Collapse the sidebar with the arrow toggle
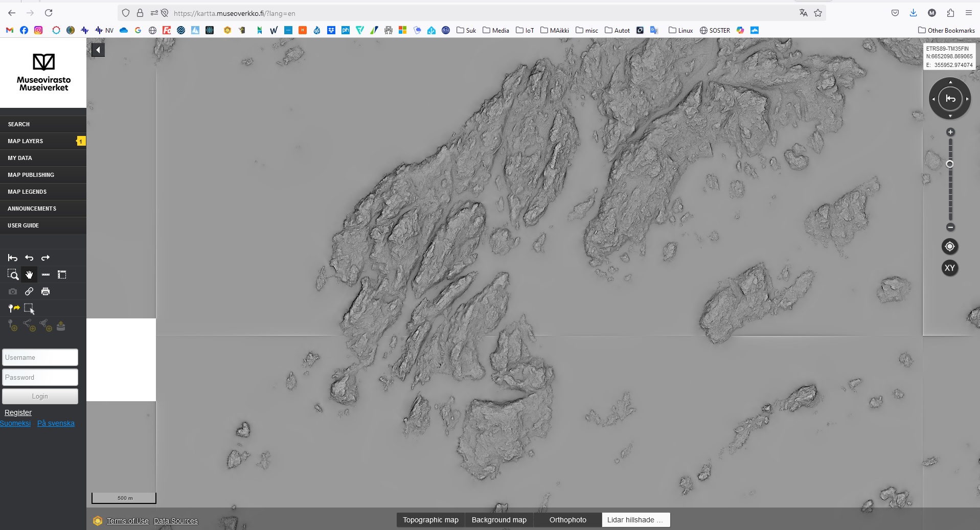 click(x=98, y=50)
